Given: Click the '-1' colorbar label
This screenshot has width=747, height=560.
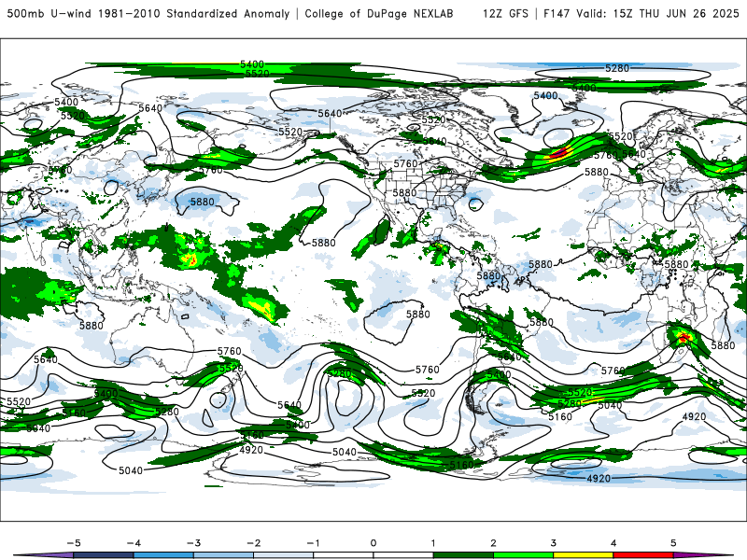Looking at the screenshot, I should coord(313,543).
